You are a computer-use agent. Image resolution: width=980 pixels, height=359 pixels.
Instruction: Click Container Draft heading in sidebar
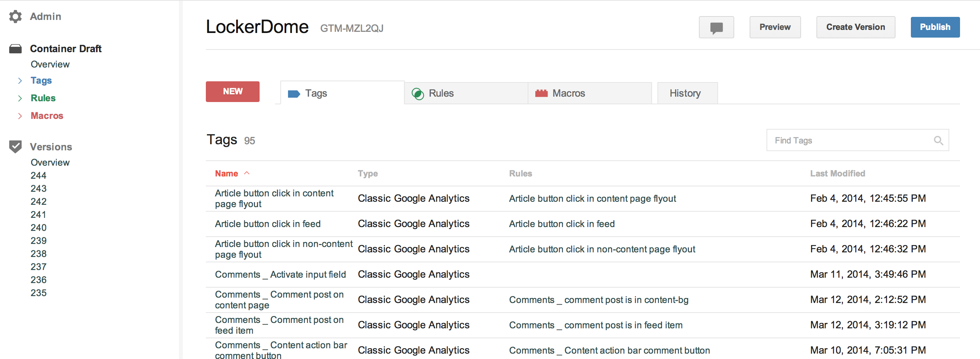pyautogui.click(x=66, y=49)
